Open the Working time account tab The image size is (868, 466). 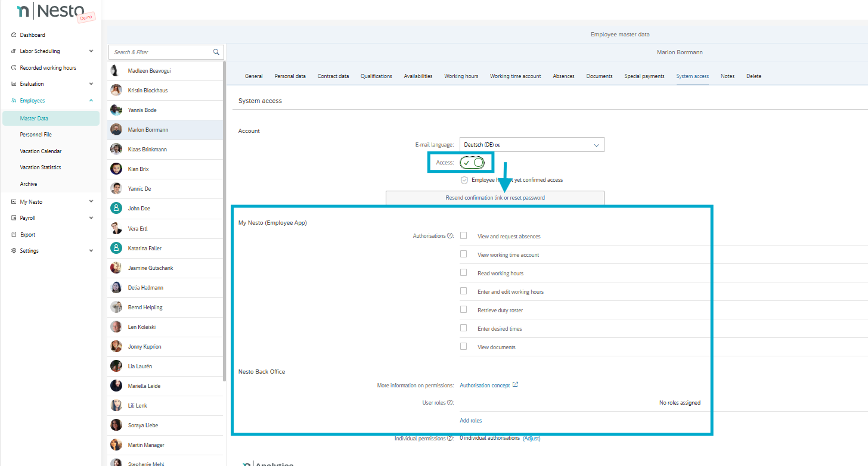point(515,76)
